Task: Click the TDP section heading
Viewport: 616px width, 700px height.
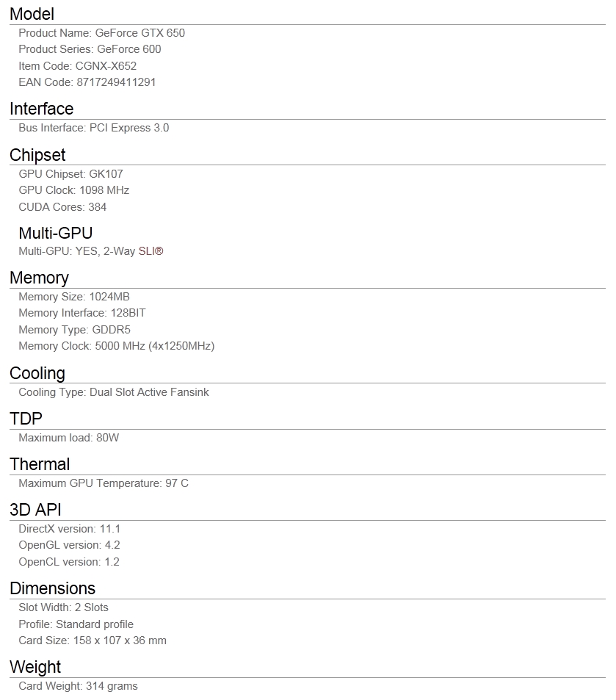Action: click(26, 419)
